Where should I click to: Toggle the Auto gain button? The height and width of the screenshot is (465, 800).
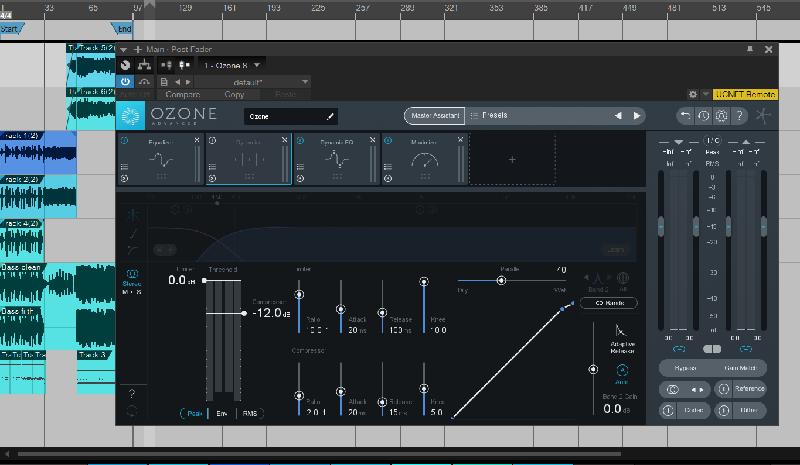(x=622, y=373)
